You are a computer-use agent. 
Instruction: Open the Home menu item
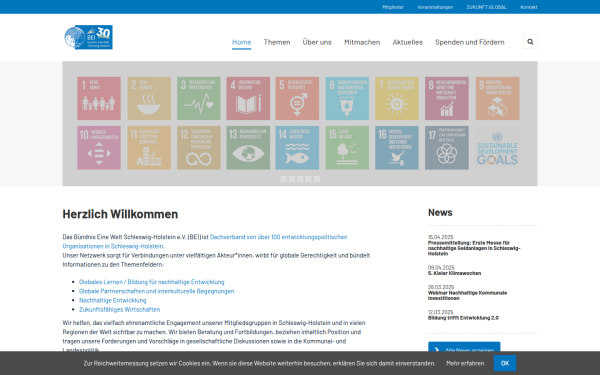pyautogui.click(x=241, y=42)
